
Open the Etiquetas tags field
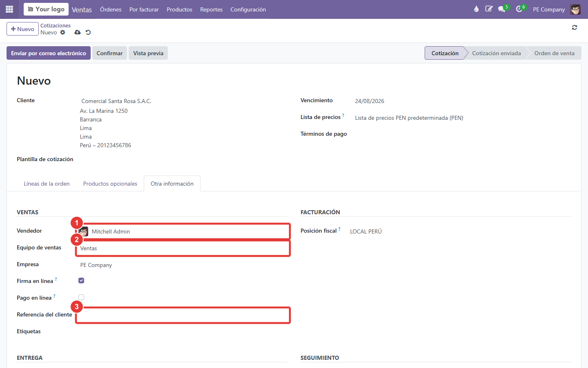183,332
